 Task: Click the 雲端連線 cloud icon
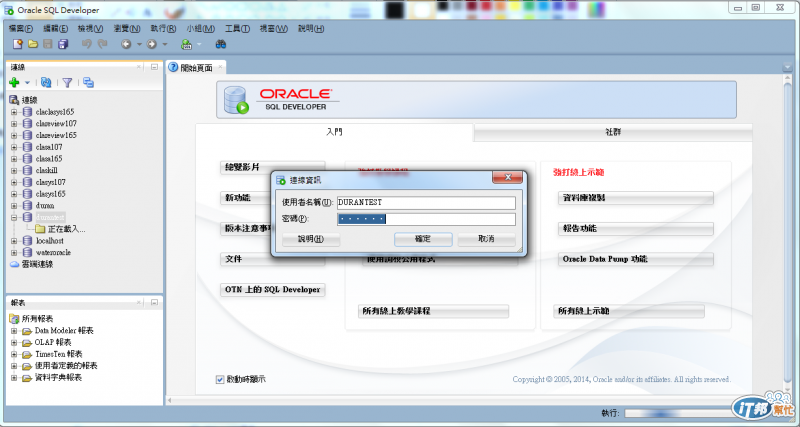coord(15,264)
